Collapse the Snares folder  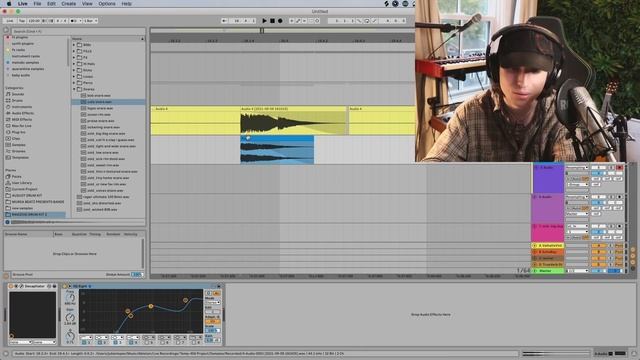click(x=74, y=89)
